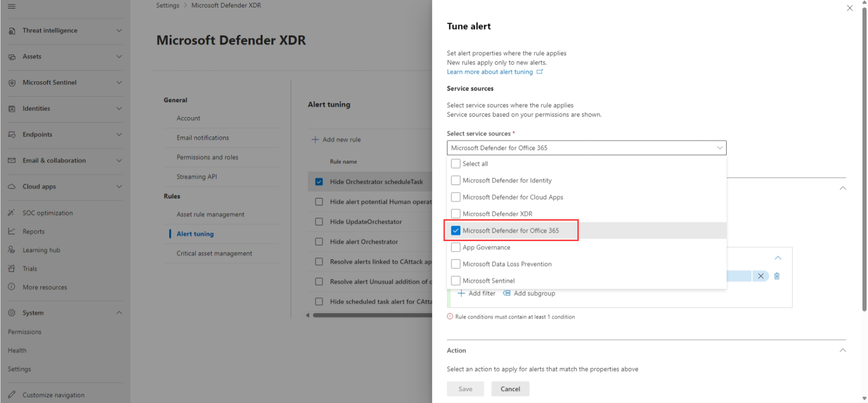The width and height of the screenshot is (868, 403).
Task: Collapse navigation using the hamburger icon
Action: pyautogui.click(x=11, y=7)
